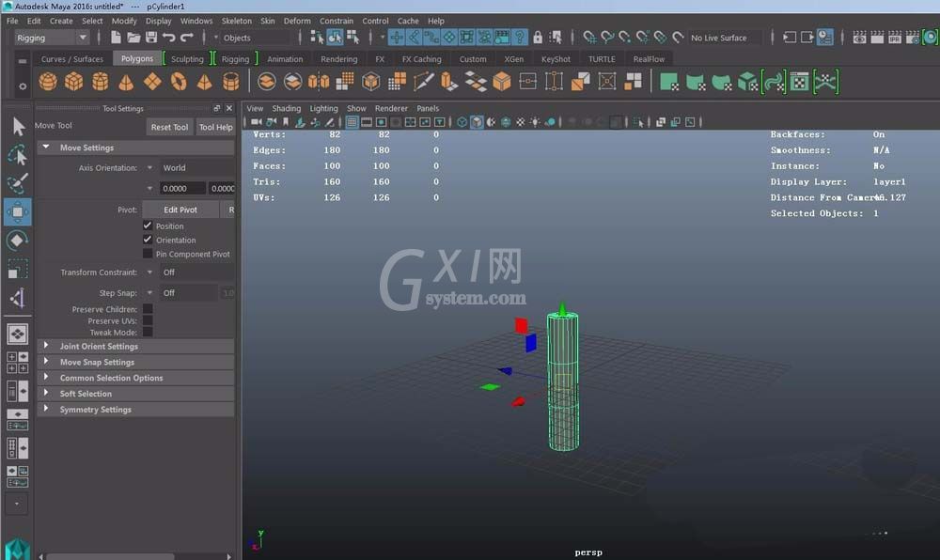This screenshot has height=560, width=940.
Task: Activate the Move tool in toolbox
Action: 18,212
